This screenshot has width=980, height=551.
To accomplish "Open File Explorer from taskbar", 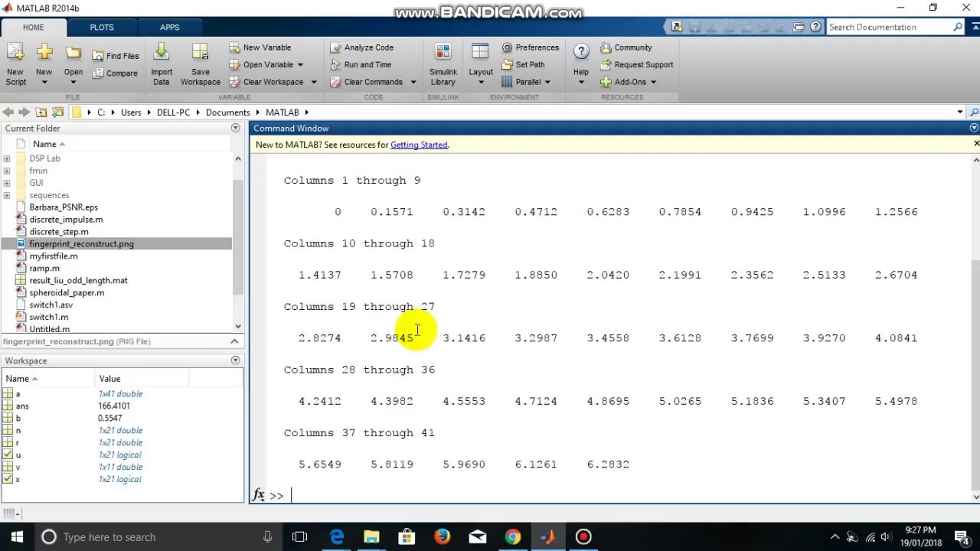I will pyautogui.click(x=371, y=537).
